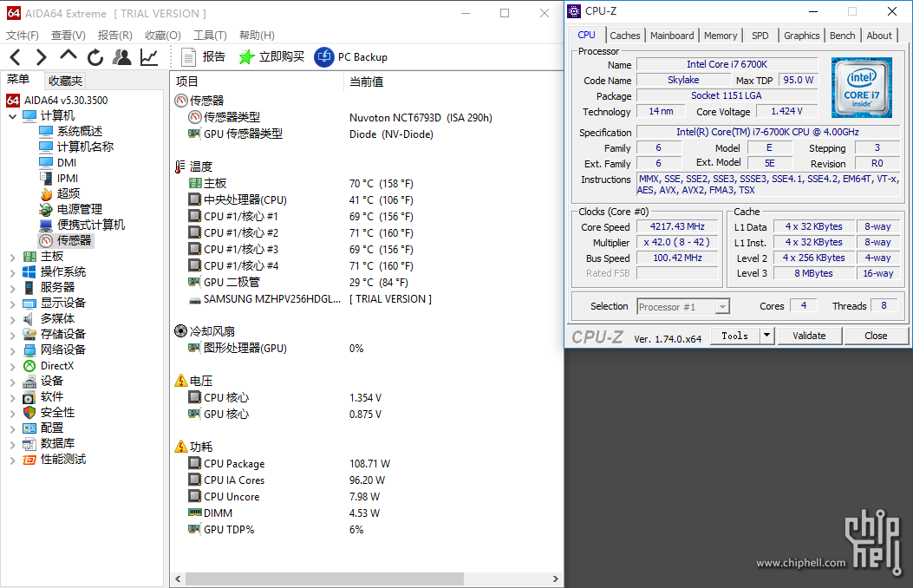Expand the DirectX tree node

point(13,366)
